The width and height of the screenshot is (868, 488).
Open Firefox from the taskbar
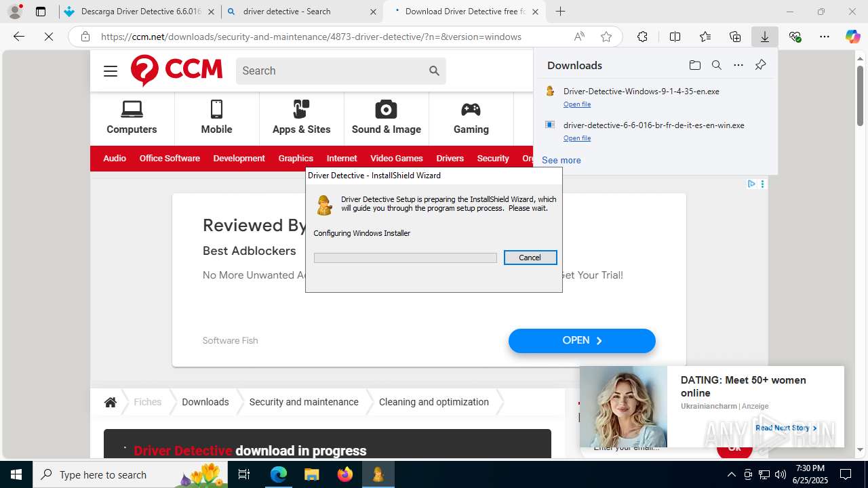pyautogui.click(x=344, y=474)
